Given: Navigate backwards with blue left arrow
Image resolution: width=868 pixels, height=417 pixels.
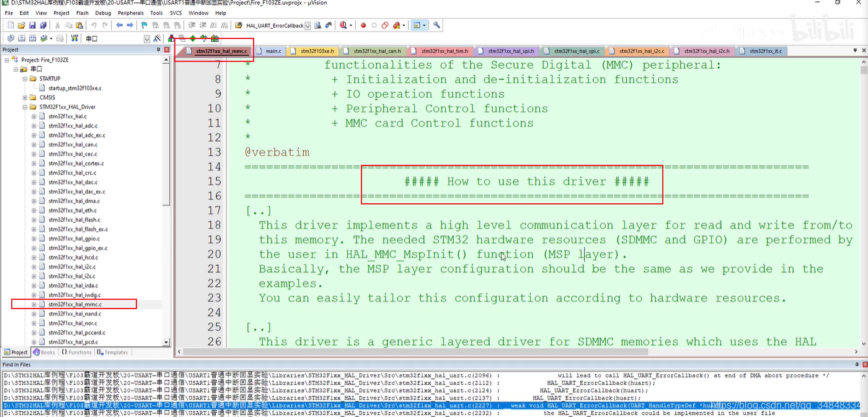Looking at the screenshot, I should click(119, 25).
